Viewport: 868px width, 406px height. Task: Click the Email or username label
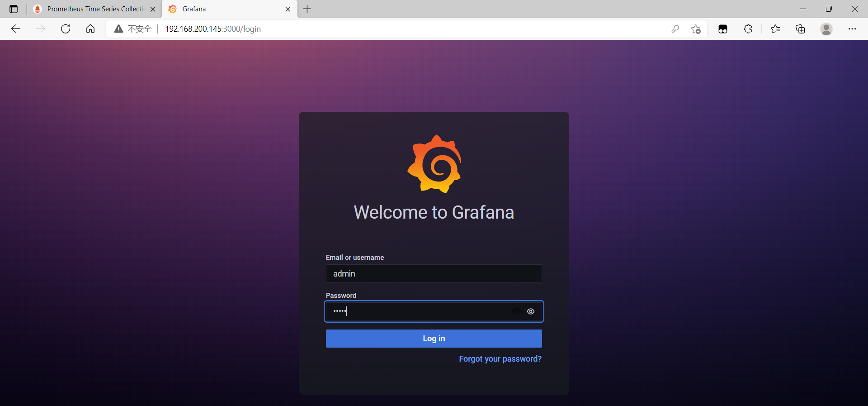355,258
